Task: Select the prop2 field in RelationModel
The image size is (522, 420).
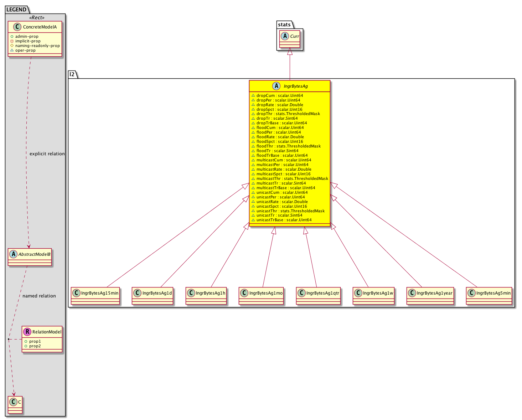Action: (x=35, y=346)
